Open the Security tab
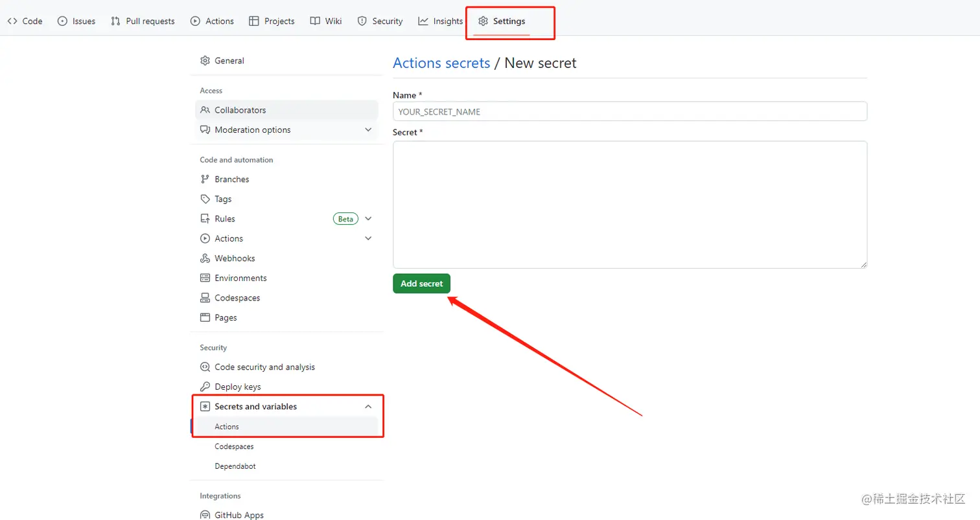 tap(380, 21)
